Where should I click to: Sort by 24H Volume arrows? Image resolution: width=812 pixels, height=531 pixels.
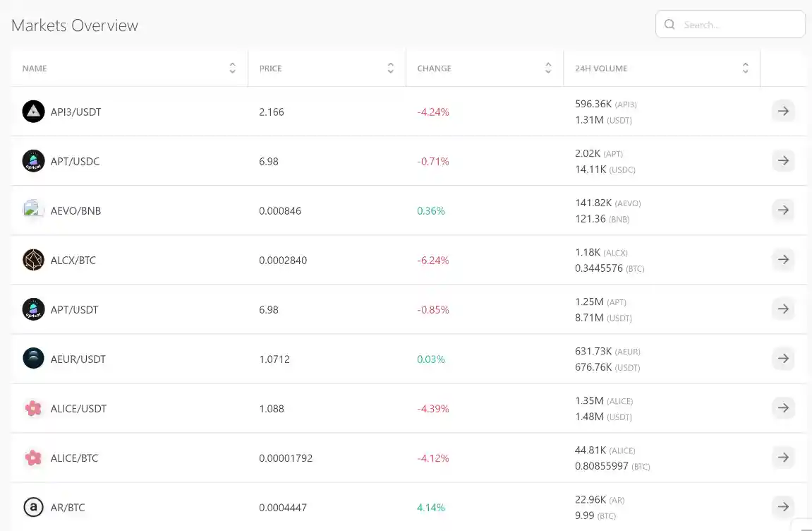[745, 68]
